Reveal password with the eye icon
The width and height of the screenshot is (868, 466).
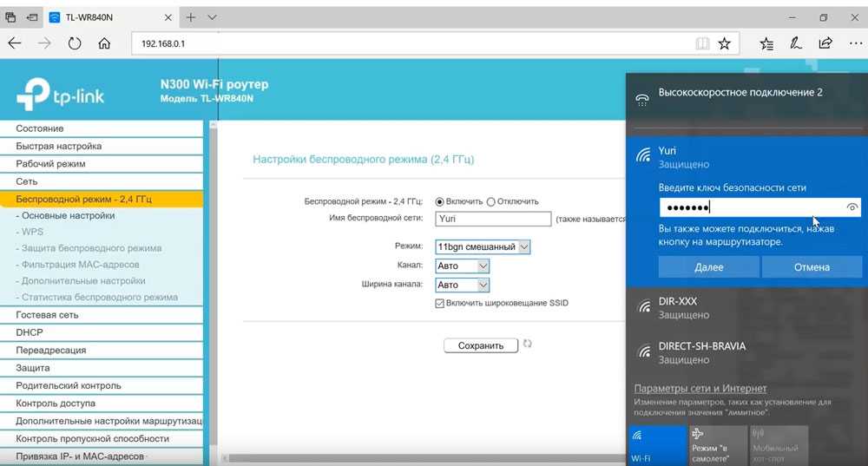852,207
